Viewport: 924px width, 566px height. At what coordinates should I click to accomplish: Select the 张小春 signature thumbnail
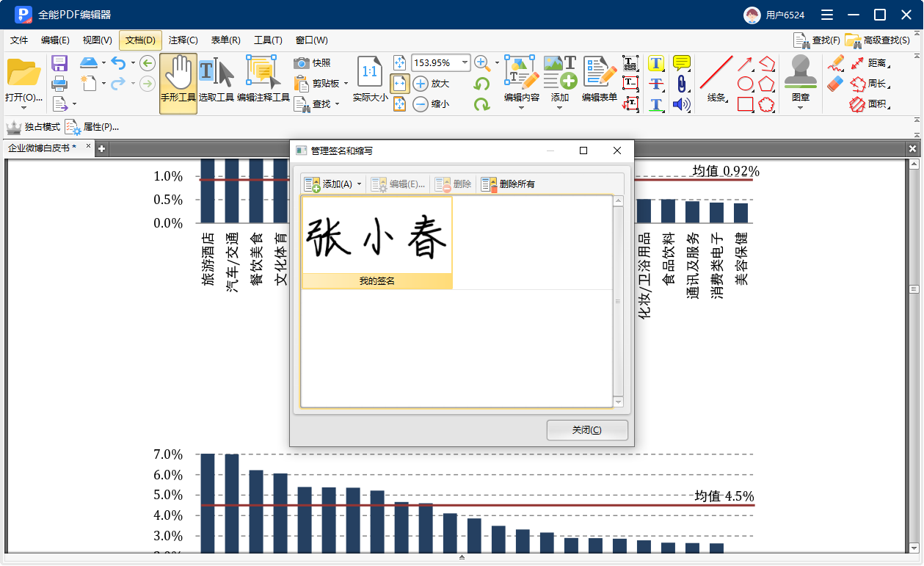(x=376, y=242)
